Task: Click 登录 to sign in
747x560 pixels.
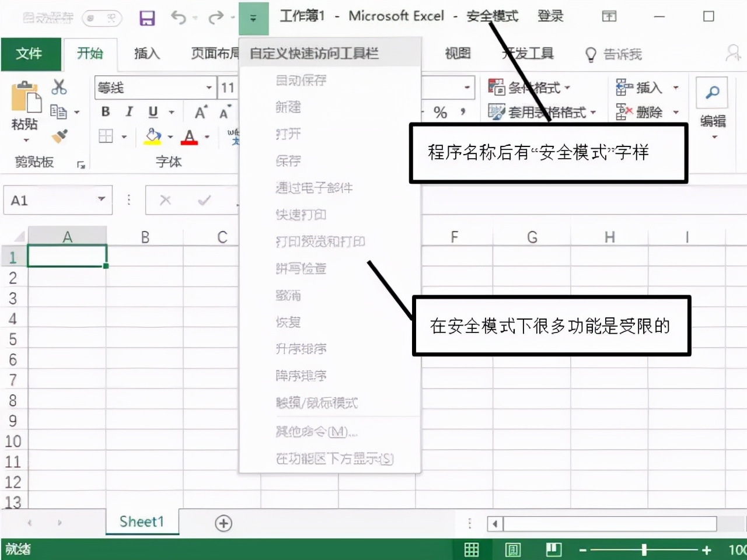Action: pos(550,16)
